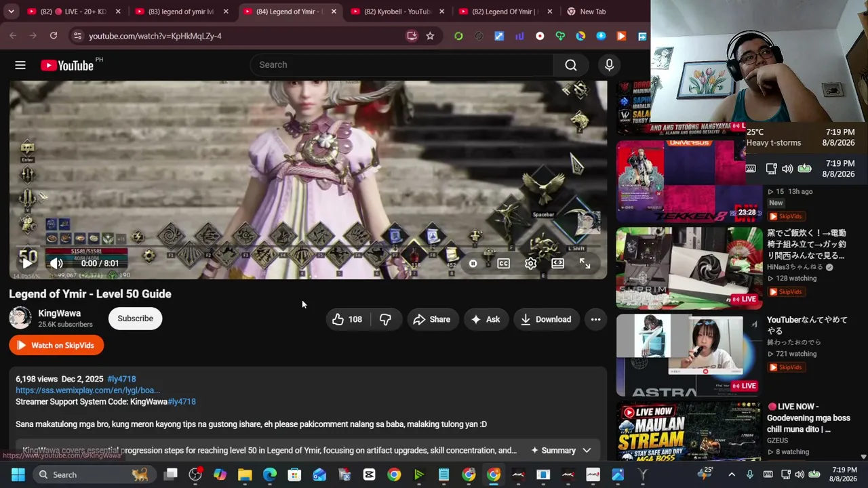
Task: Turn on closed captions in the player
Action: coord(503,264)
